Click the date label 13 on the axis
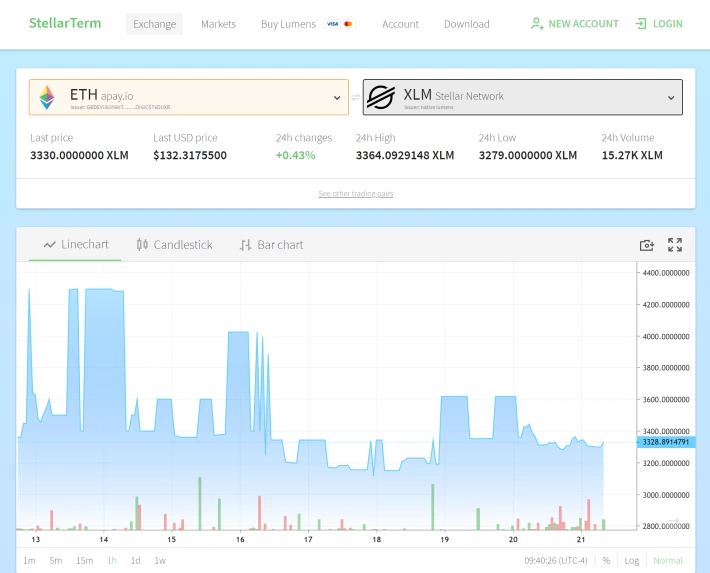This screenshot has height=573, width=710. coord(36,539)
